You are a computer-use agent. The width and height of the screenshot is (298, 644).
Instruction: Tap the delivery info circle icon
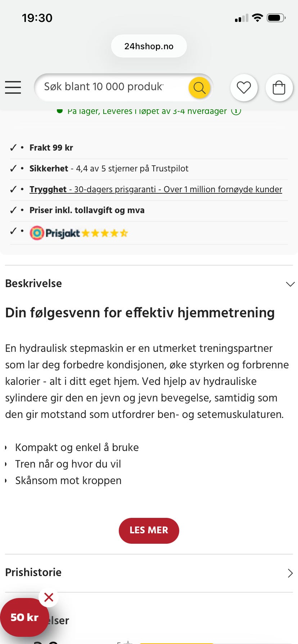[x=236, y=111]
